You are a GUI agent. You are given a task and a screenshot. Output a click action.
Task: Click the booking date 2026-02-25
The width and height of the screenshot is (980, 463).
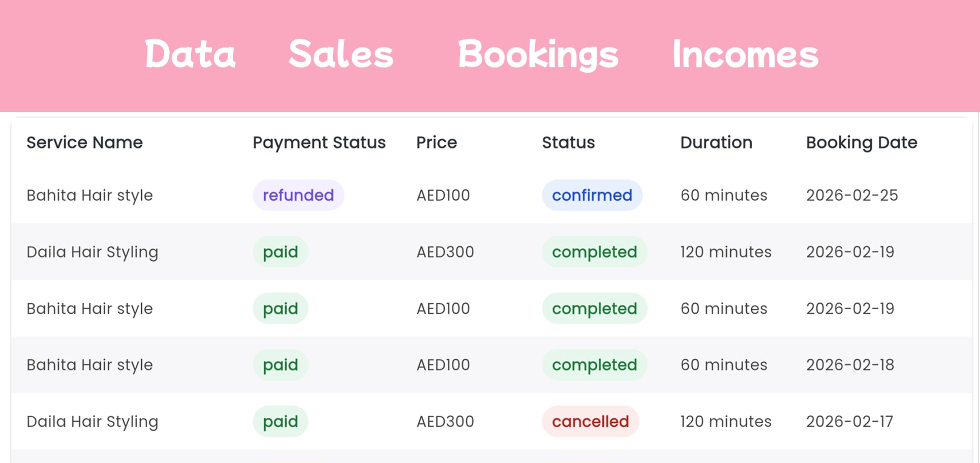[x=852, y=195]
